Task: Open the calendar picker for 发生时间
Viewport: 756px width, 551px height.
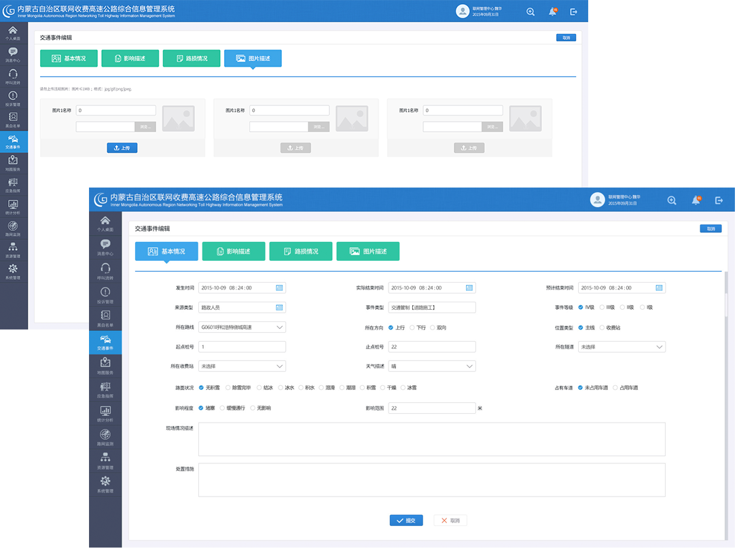Action: [279, 288]
